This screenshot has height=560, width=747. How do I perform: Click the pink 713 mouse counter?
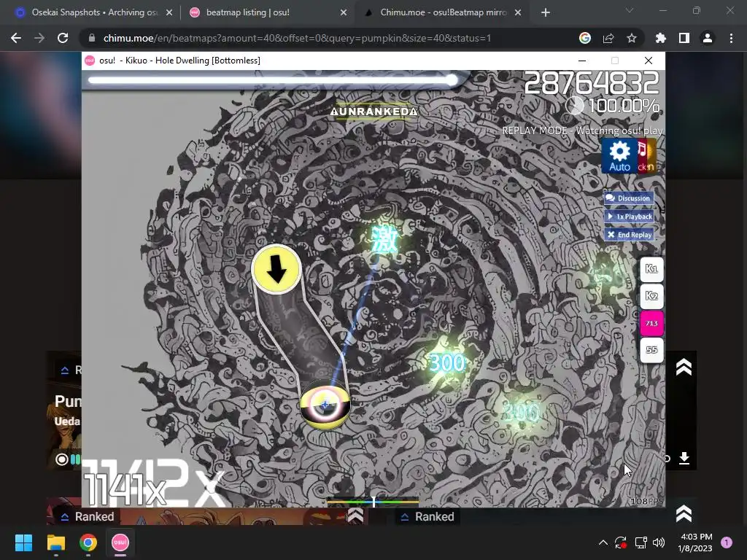[651, 323]
